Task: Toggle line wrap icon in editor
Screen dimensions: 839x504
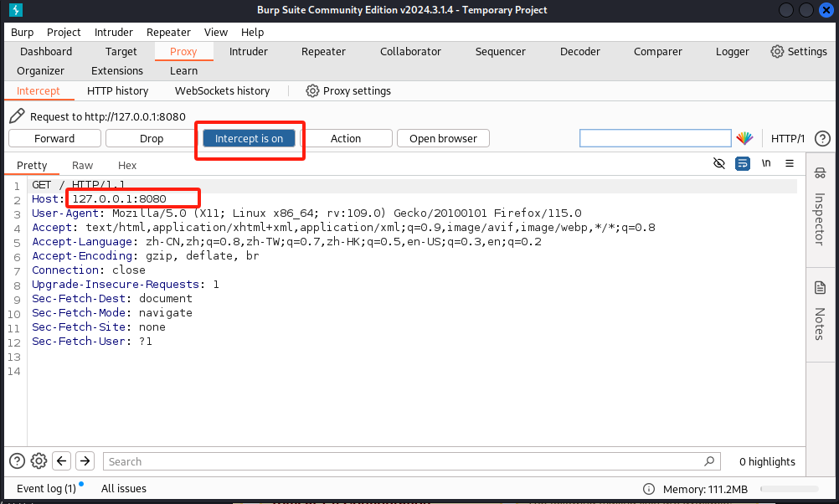Action: (743, 163)
